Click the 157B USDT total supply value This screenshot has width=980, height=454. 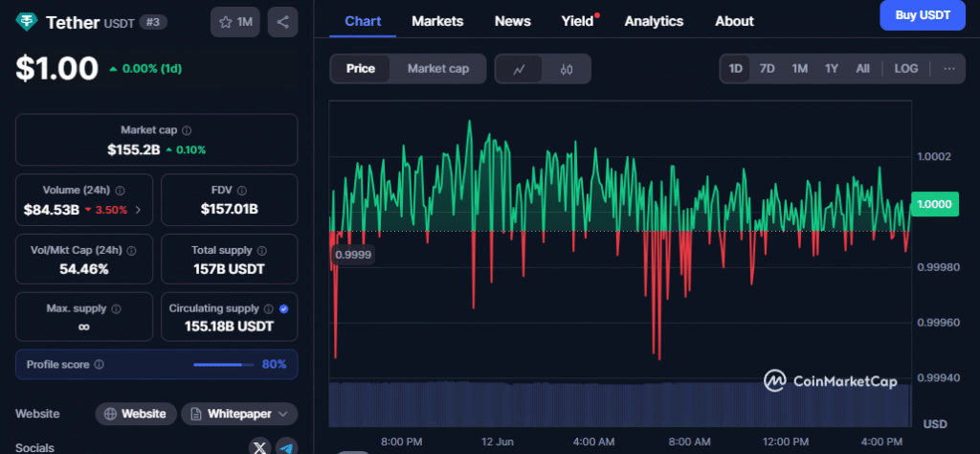tap(229, 269)
